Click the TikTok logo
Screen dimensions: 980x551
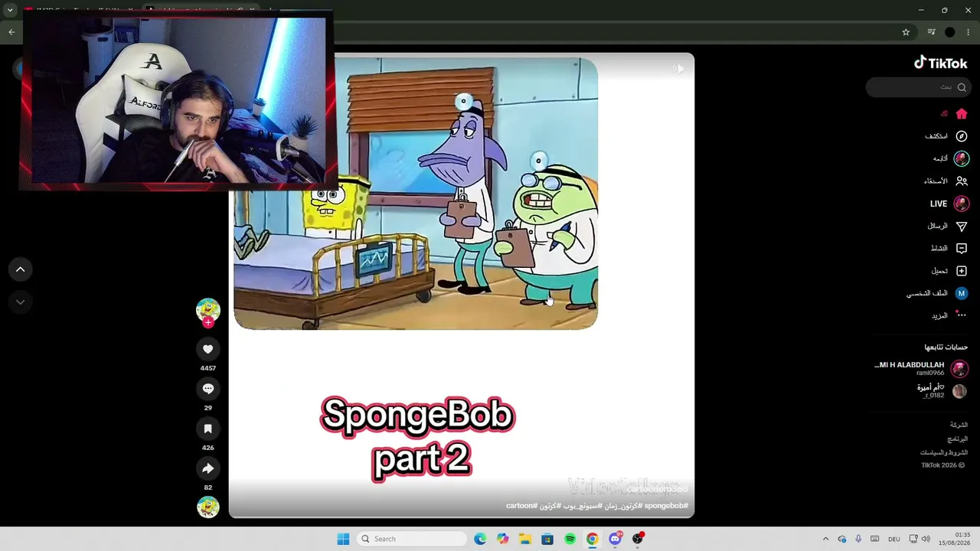coord(940,64)
